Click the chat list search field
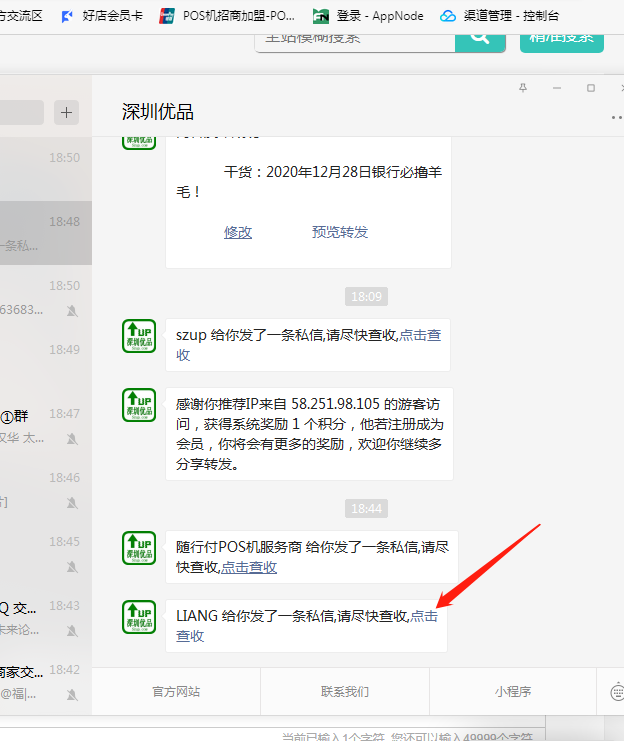The width and height of the screenshot is (624, 741). click(x=20, y=112)
